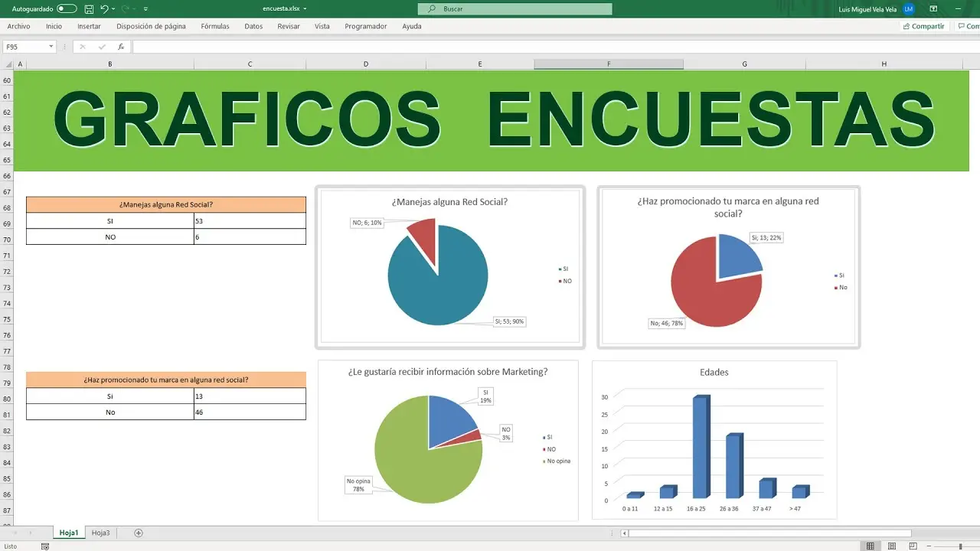Screen dimensions: 980x551
Task: Open Quick Access Toolbar customize dropdown
Action: (x=145, y=9)
